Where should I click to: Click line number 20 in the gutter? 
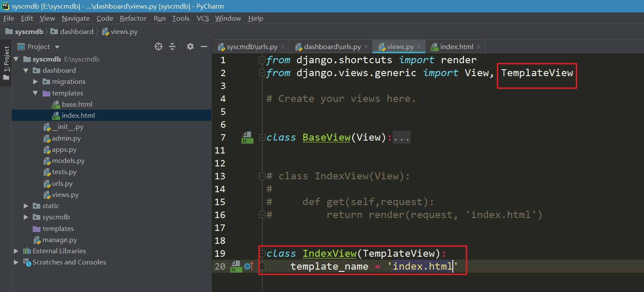tap(220, 267)
